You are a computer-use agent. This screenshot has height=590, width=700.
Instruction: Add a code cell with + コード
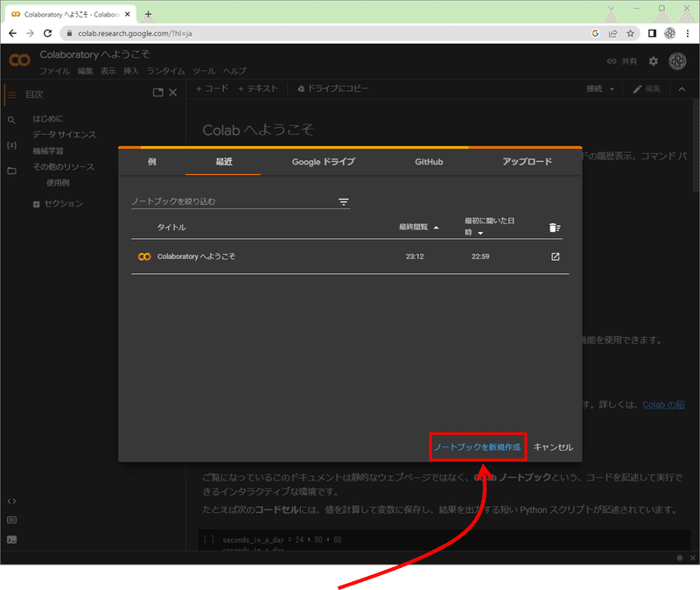pyautogui.click(x=212, y=88)
